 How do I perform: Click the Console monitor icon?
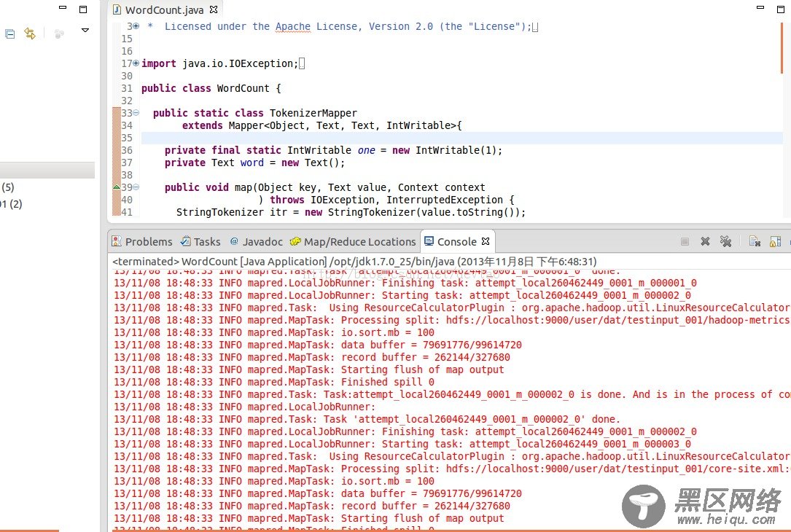[429, 241]
